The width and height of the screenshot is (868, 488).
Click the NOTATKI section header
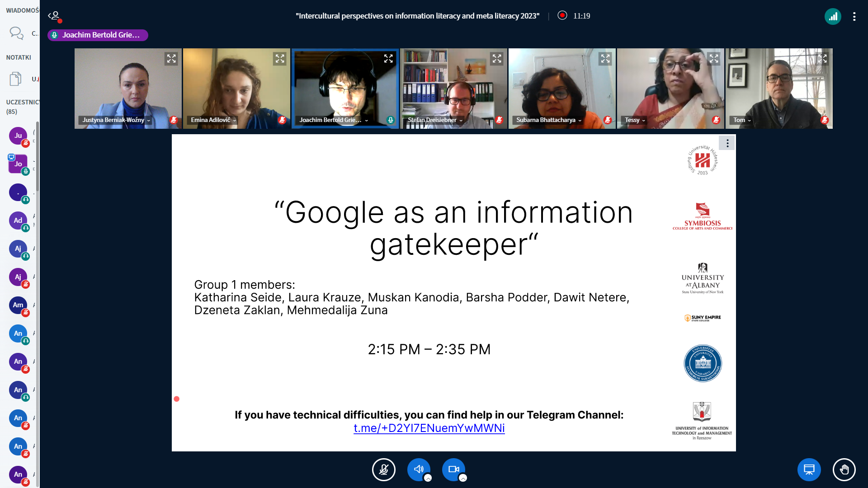click(19, 57)
